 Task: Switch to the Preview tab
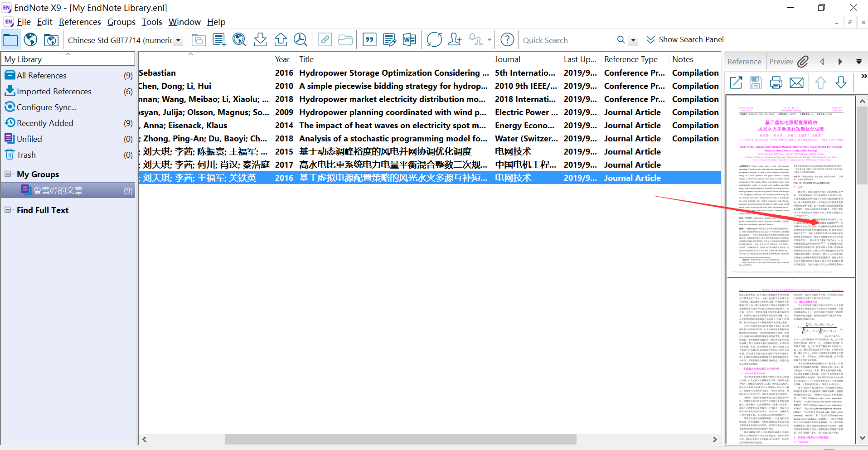[781, 62]
